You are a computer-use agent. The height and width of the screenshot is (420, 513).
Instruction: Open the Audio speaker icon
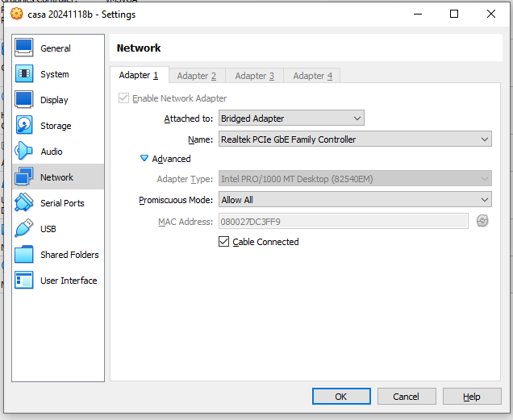[x=24, y=151]
